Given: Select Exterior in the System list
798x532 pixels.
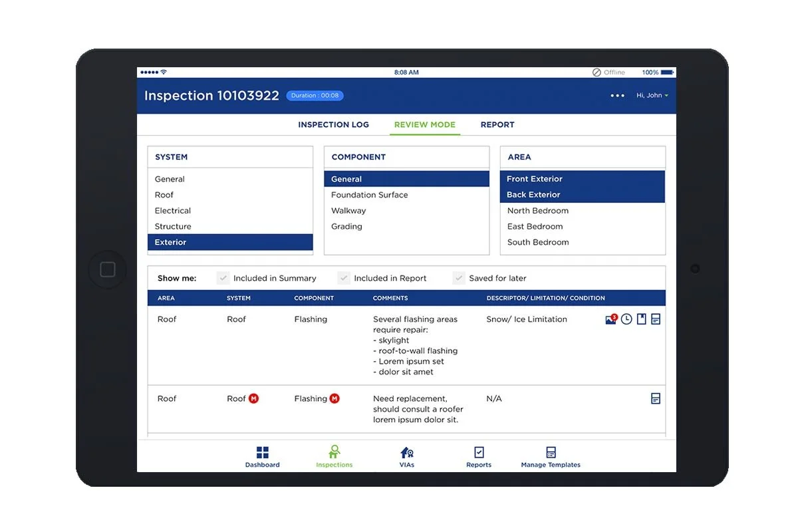Looking at the screenshot, I should click(x=230, y=243).
